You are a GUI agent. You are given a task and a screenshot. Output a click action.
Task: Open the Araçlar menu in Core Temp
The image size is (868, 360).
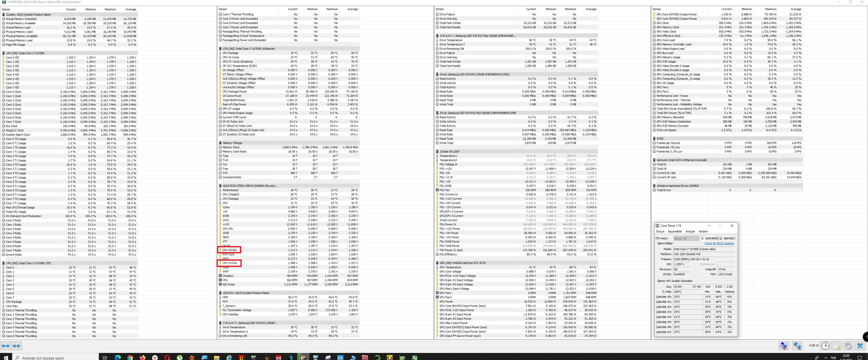(x=690, y=231)
